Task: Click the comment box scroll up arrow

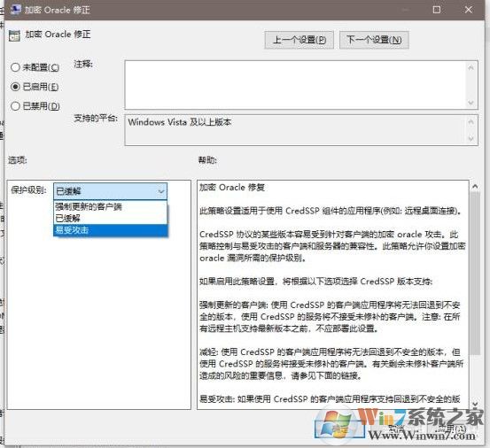Action: (471, 68)
